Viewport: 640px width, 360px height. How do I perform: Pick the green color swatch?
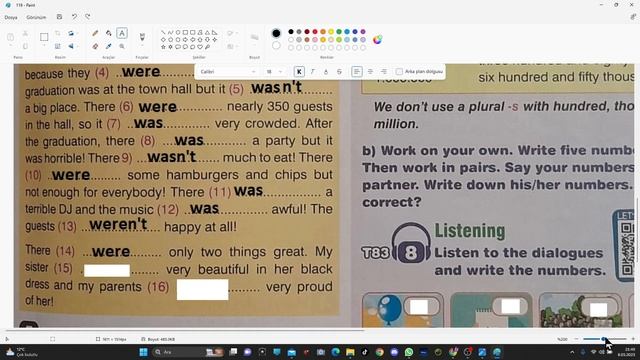(x=339, y=31)
